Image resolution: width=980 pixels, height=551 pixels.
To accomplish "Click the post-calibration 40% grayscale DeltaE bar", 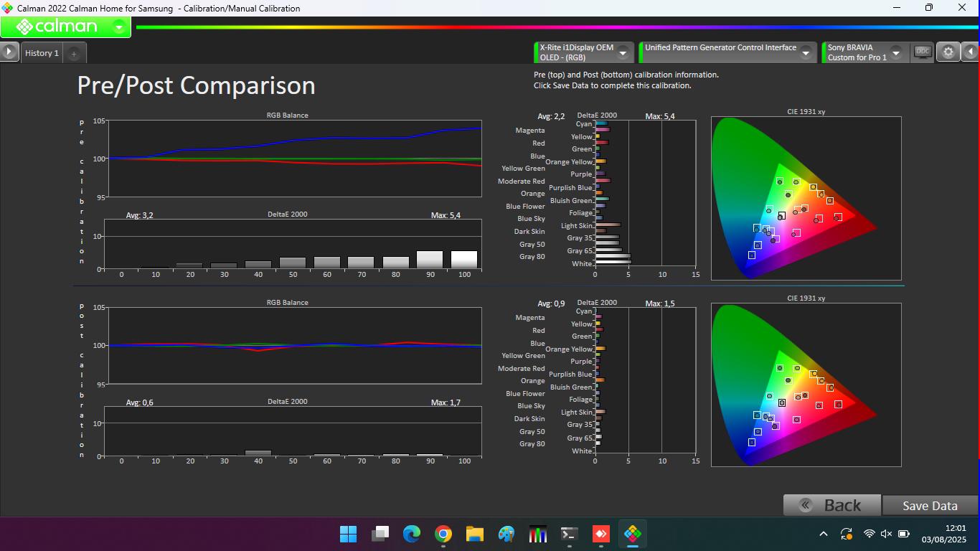I will coord(258,453).
